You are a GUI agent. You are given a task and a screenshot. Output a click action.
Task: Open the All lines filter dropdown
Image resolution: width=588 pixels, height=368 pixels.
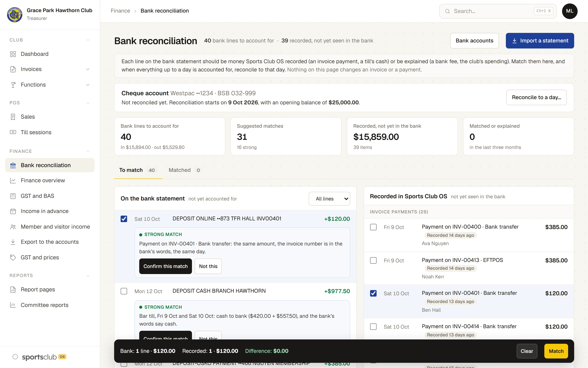click(329, 199)
